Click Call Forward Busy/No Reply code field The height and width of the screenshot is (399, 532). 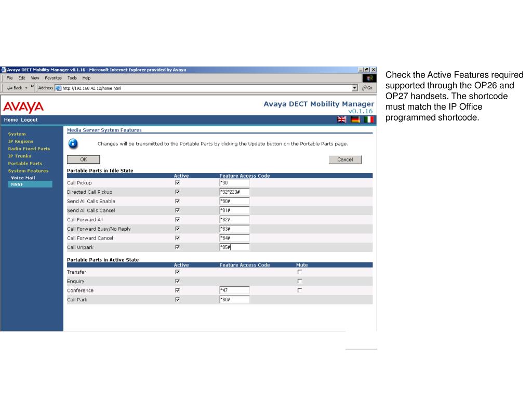pos(234,229)
